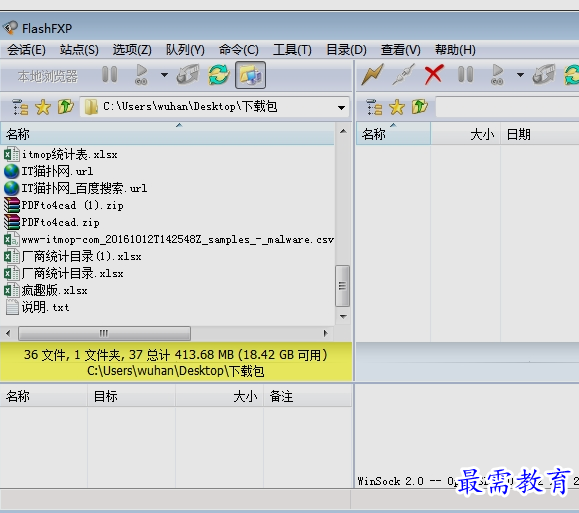Click the horizontal scrollbar thumb
Viewport: 579px width, 513px height.
point(105,334)
